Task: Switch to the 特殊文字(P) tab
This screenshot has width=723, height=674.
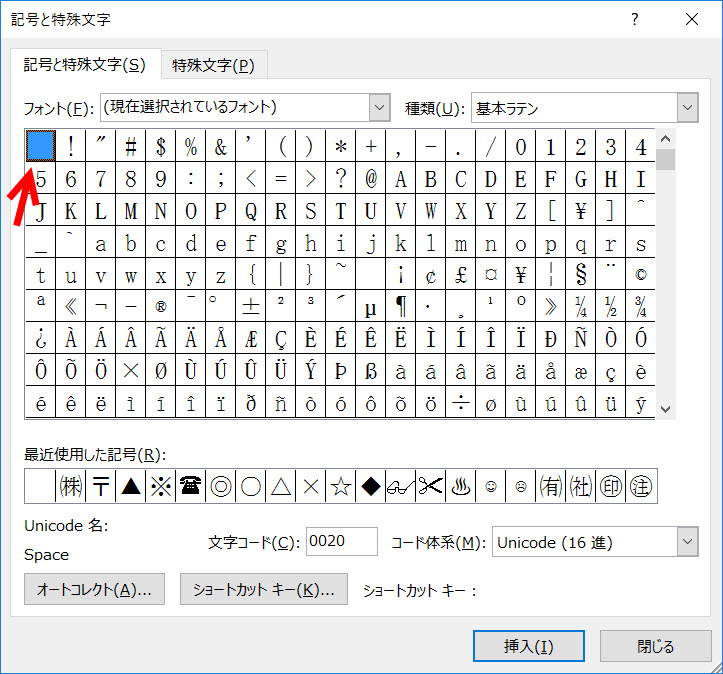Action: click(x=213, y=65)
